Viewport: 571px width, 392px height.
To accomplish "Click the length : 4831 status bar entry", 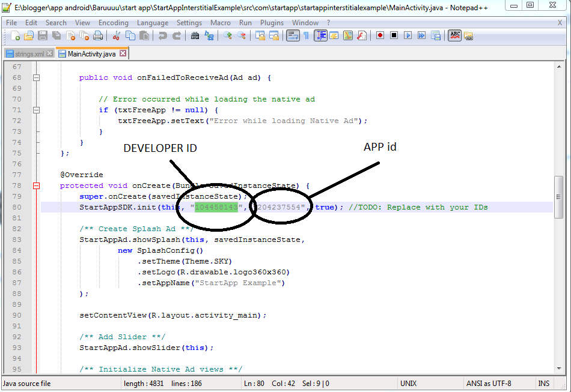I will (x=144, y=383).
